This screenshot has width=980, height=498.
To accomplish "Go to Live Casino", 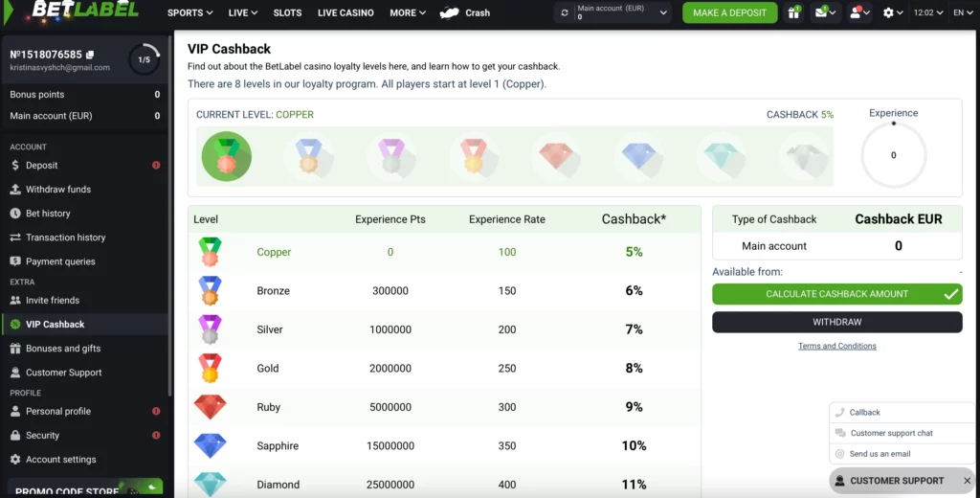I will tap(345, 12).
